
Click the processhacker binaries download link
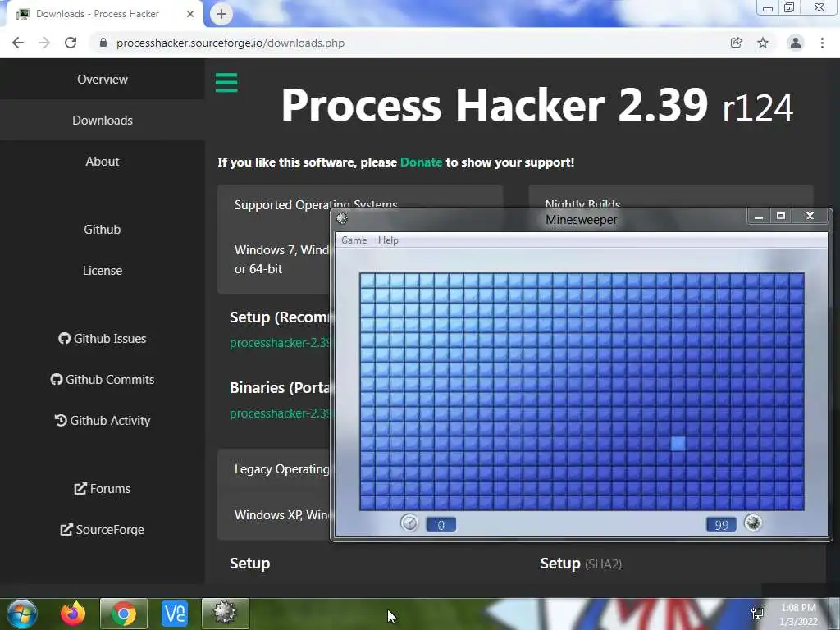pyautogui.click(x=280, y=413)
